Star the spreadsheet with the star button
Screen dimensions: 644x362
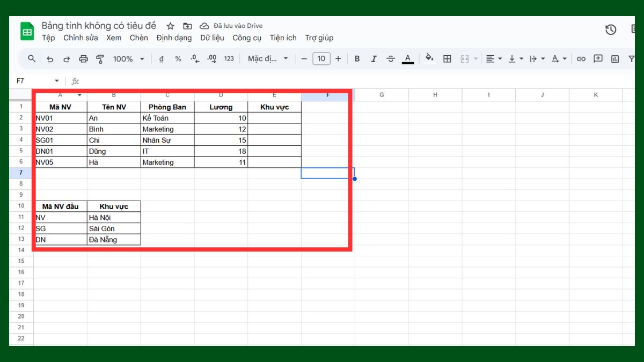[170, 25]
